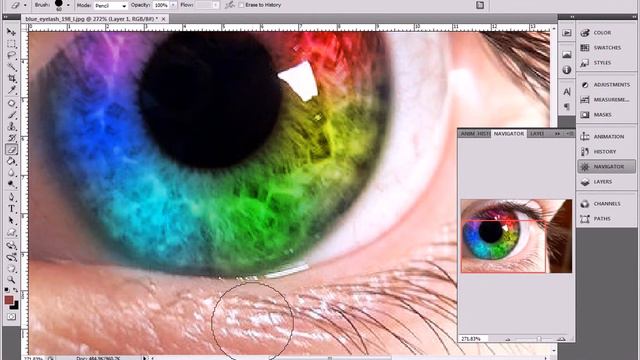The width and height of the screenshot is (640, 360).
Task: Select the Dodge tool
Action: pyautogui.click(x=11, y=184)
